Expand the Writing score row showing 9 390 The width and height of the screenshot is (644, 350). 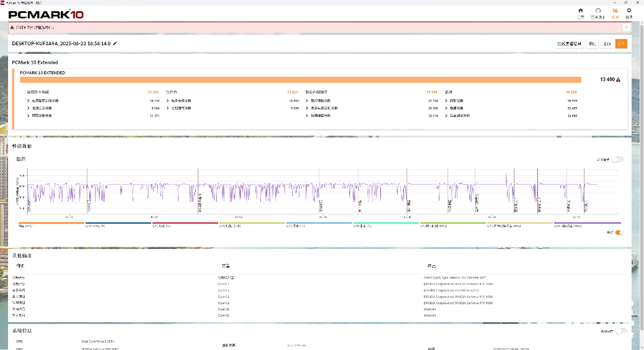coord(232,108)
